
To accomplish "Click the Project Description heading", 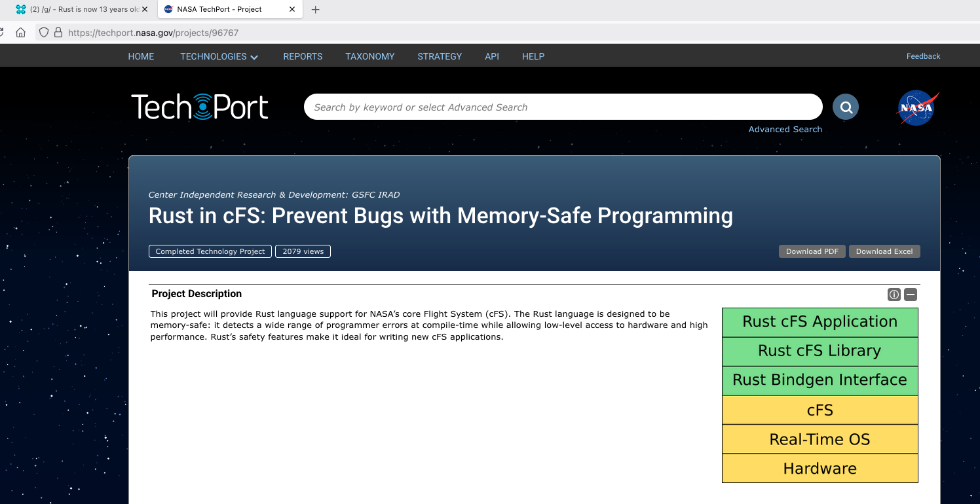I will pyautogui.click(x=197, y=294).
